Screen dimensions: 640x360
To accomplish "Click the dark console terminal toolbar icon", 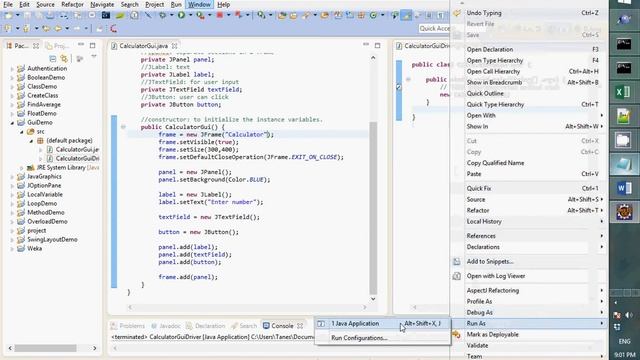I will point(106,16).
